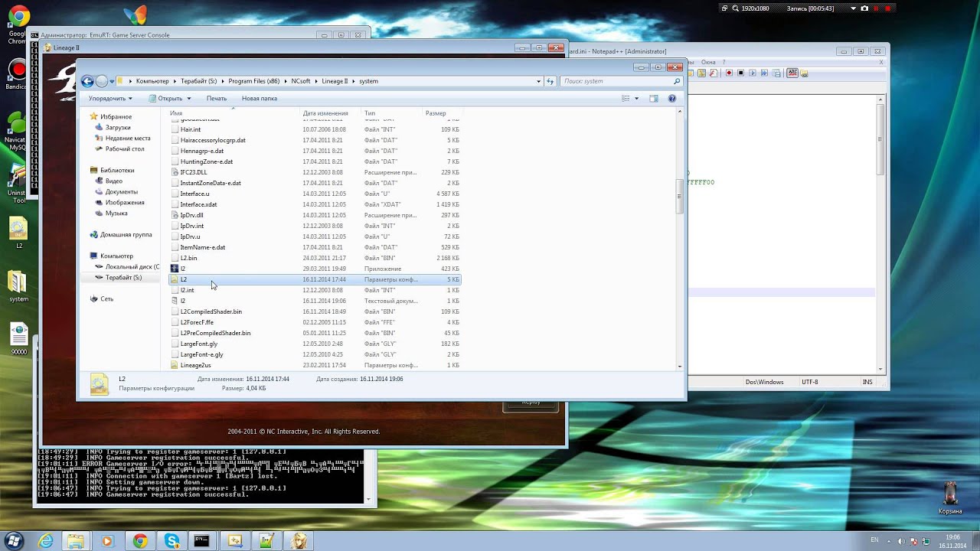Open 'Музыка' library in the navigation pane
The height and width of the screenshot is (551, 980).
point(116,214)
